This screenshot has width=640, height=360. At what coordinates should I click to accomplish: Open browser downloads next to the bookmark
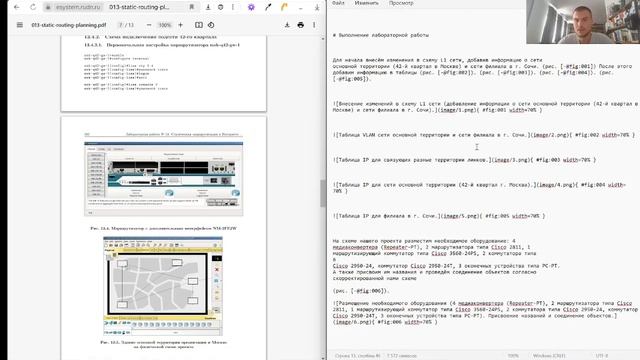point(208,7)
